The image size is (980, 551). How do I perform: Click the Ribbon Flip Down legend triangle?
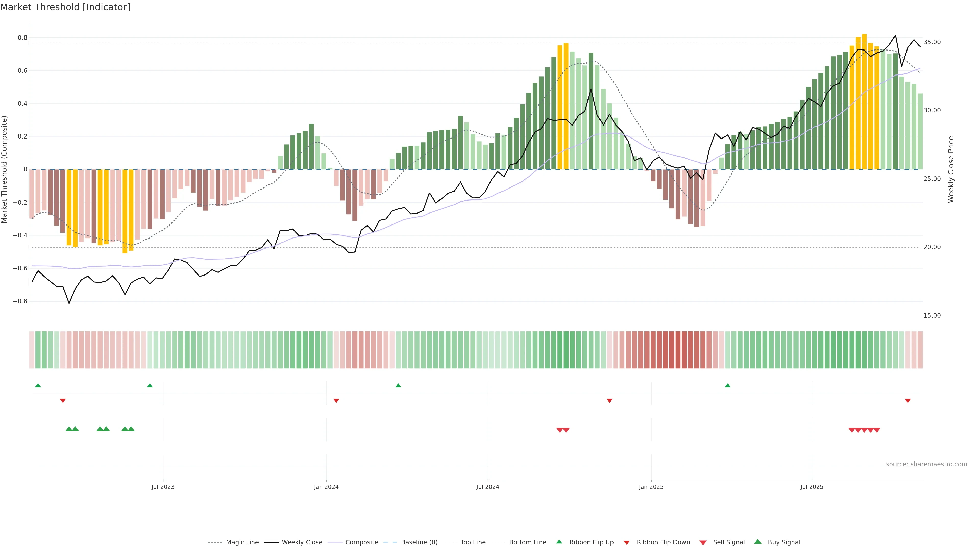(627, 543)
